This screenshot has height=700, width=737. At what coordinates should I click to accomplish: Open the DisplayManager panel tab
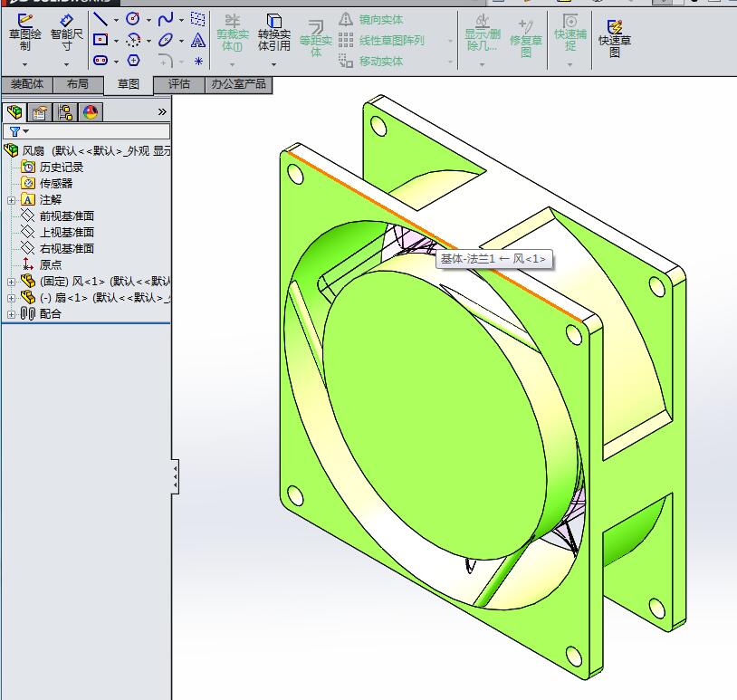(91, 112)
